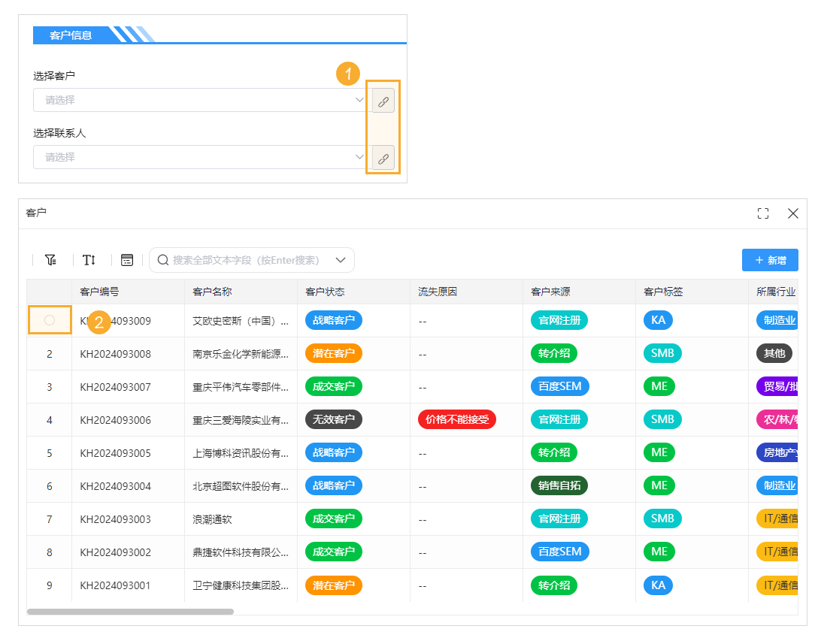The image size is (818, 644).
Task: Open the filter icon in the customer dialog toolbar
Action: coord(50,259)
